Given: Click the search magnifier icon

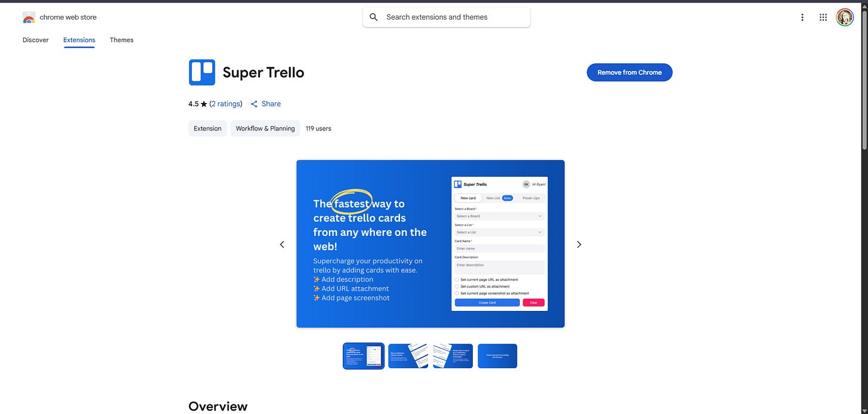Looking at the screenshot, I should point(374,17).
